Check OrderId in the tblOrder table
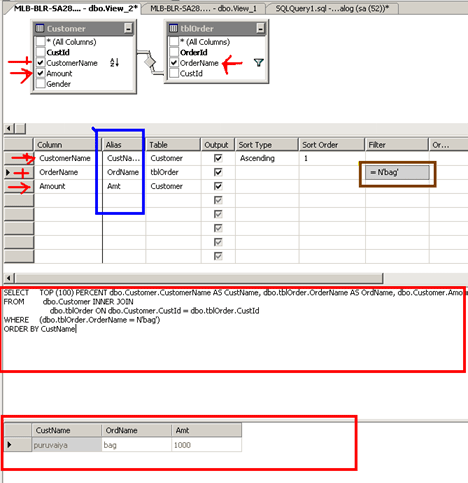 click(174, 52)
